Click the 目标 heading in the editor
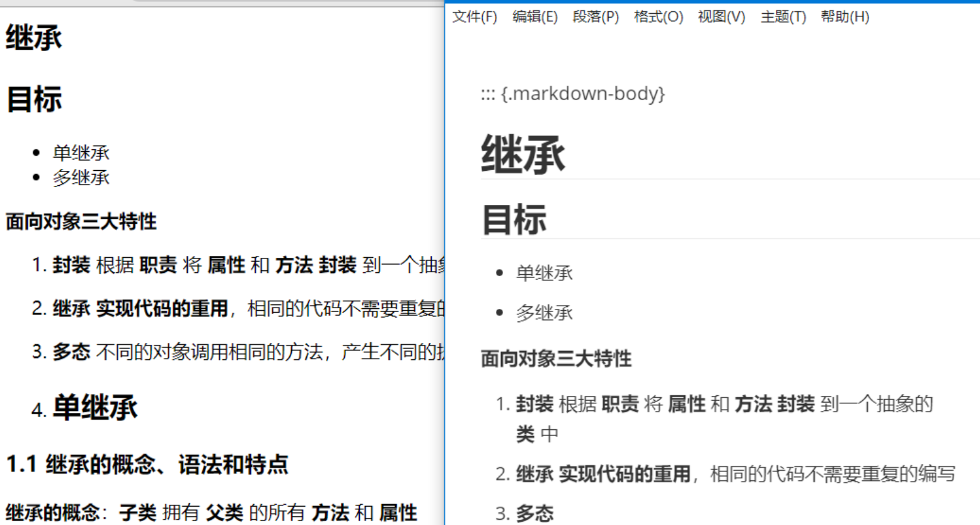The image size is (980, 525). [514, 219]
